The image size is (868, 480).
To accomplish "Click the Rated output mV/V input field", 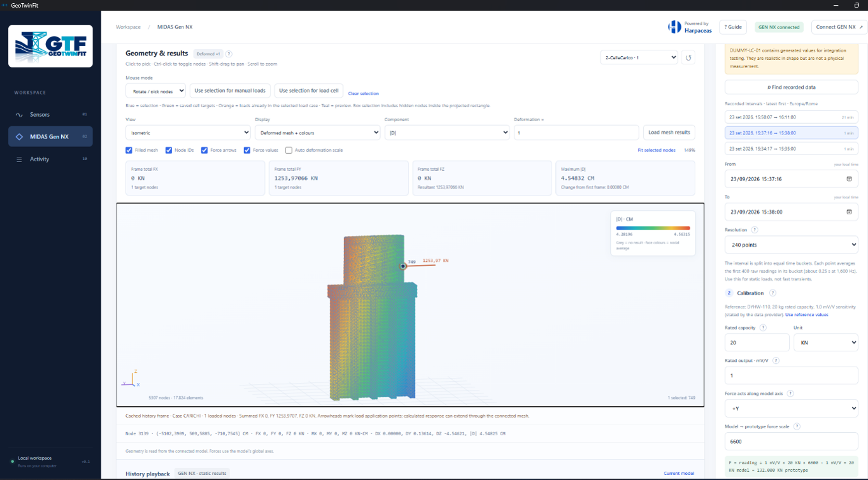I will coord(791,375).
